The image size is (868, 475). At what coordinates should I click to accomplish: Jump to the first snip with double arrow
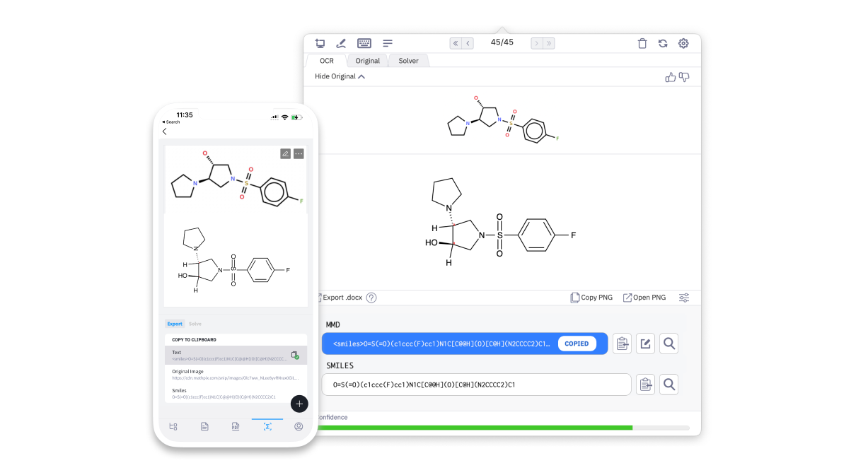click(456, 43)
